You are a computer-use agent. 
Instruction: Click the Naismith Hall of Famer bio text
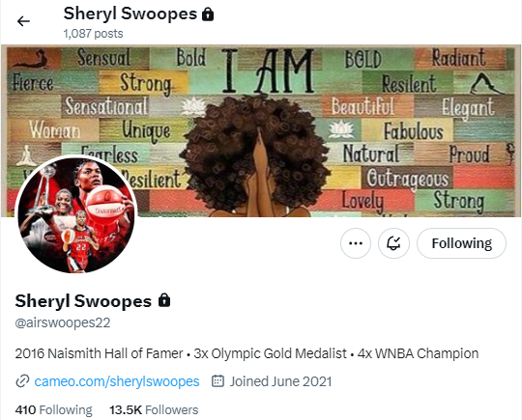pyautogui.click(x=99, y=353)
